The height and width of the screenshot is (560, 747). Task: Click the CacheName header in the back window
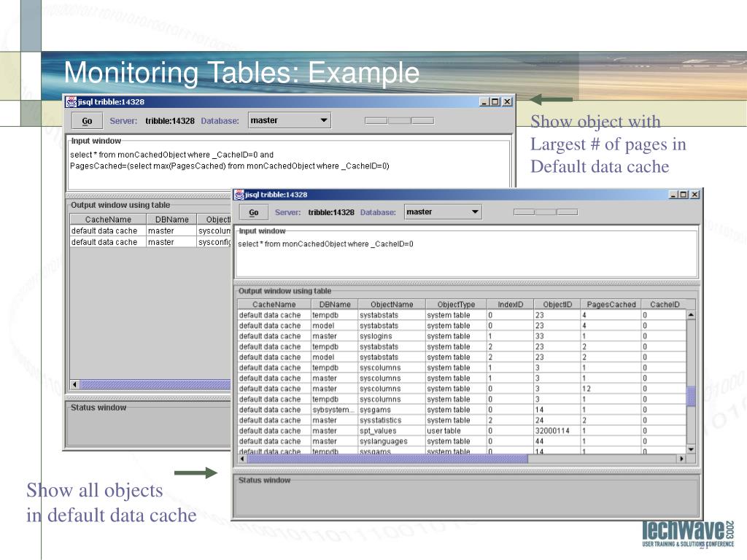point(108,219)
